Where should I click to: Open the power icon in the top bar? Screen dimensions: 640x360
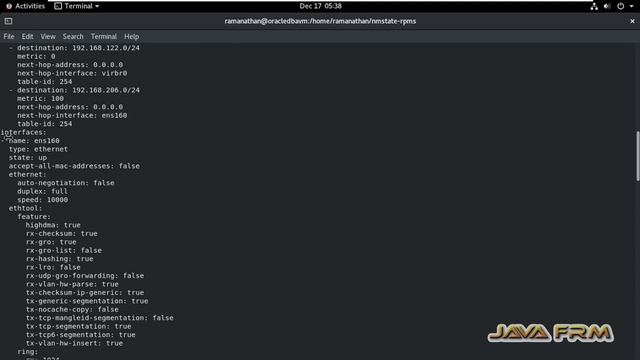(620, 6)
